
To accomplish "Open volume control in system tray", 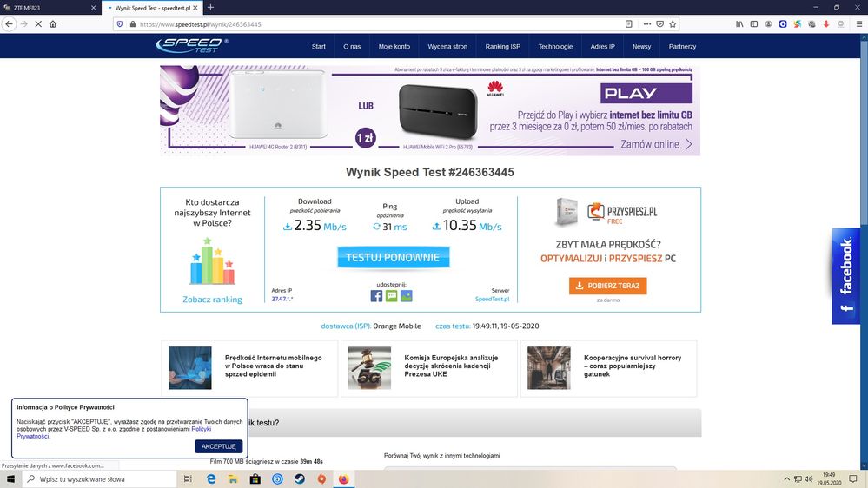I will tap(809, 479).
